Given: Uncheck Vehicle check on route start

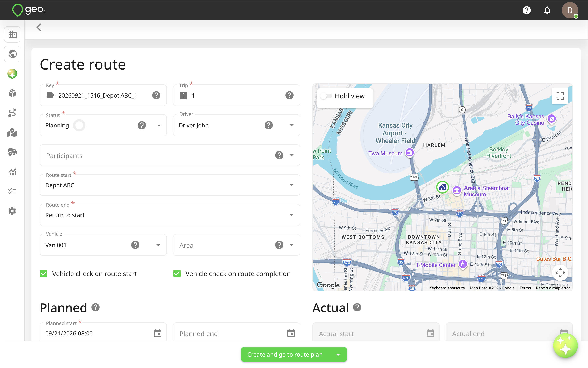Looking at the screenshot, I should pyautogui.click(x=44, y=274).
